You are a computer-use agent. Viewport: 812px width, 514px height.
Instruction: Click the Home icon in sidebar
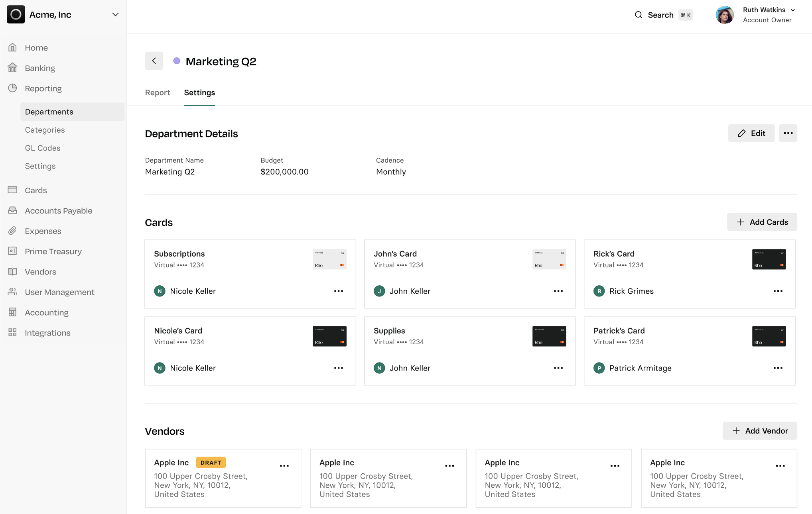pos(12,48)
